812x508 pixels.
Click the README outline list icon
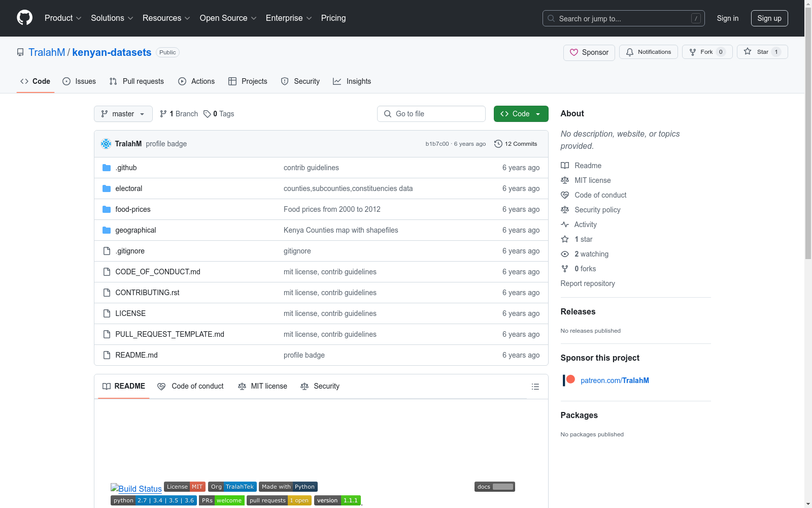pyautogui.click(x=535, y=387)
